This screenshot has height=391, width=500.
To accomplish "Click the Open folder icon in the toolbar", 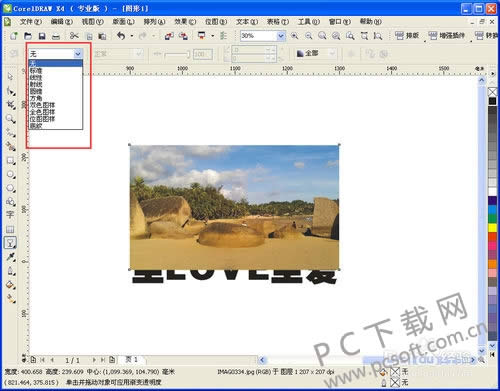I will [28, 36].
